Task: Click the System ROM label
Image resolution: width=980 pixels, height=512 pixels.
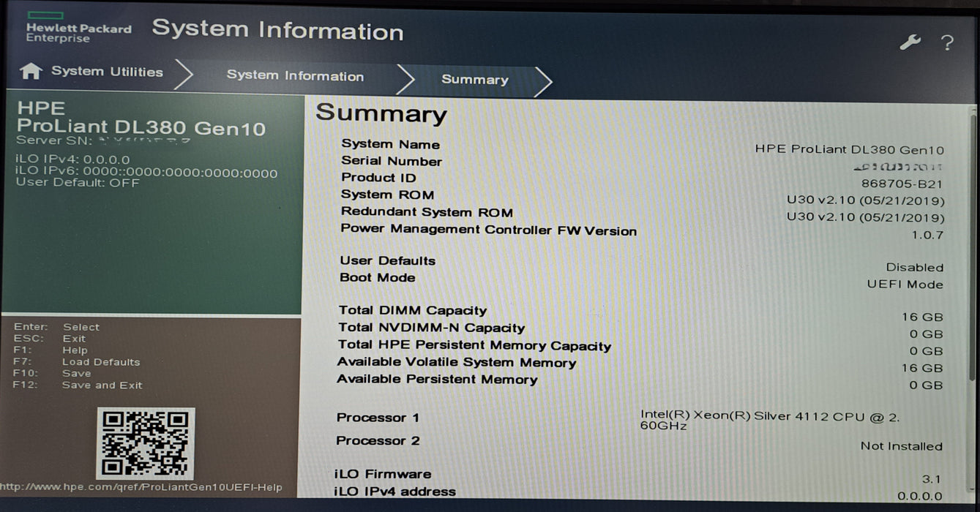Action: (387, 195)
